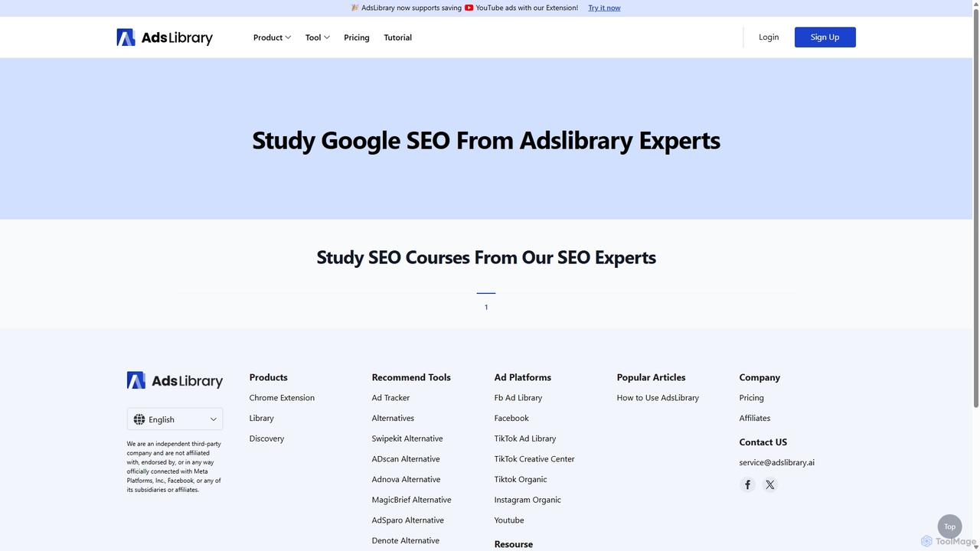Open Adnova Alternative link
This screenshot has width=980, height=551.
(406, 480)
